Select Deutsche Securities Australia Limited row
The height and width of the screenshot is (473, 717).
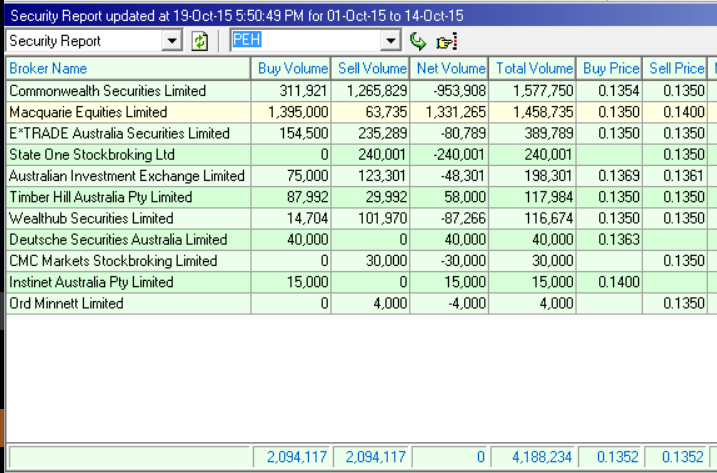coord(361,240)
